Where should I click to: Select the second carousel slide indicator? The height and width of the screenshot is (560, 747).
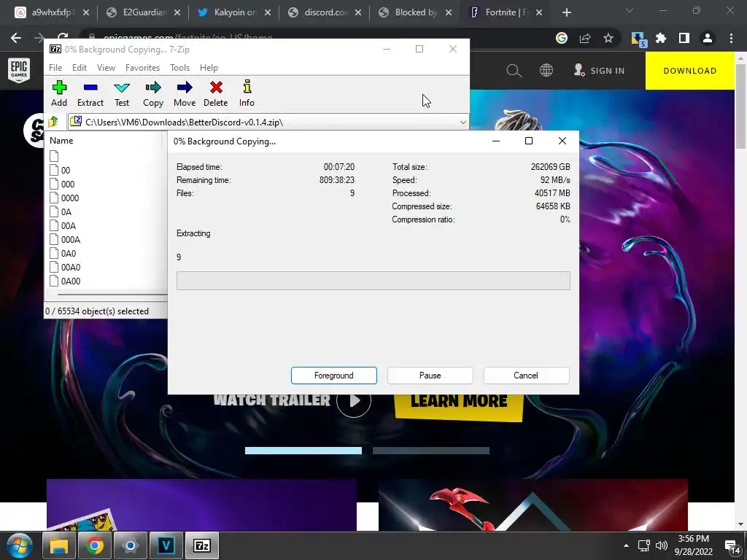coord(430,451)
